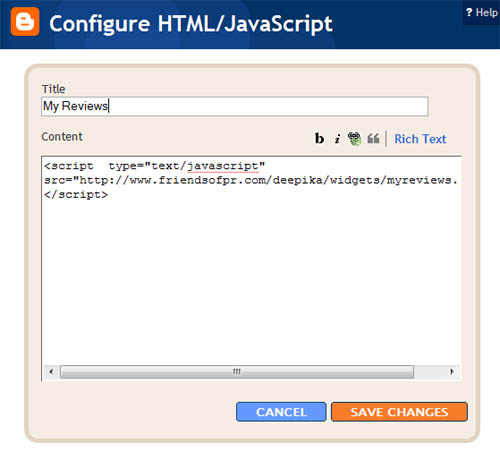This screenshot has width=500, height=452.
Task: Click the SAVE CHANGES button
Action: click(x=399, y=412)
